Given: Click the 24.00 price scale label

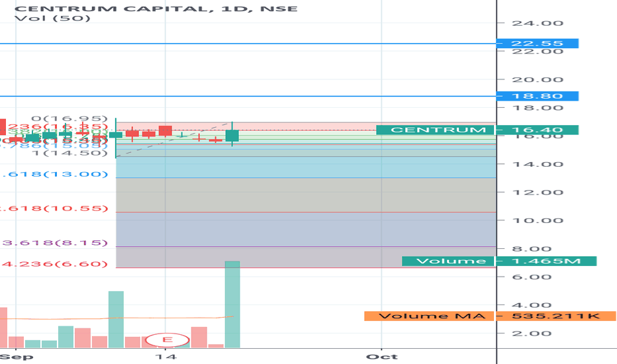Looking at the screenshot, I should click(538, 23).
